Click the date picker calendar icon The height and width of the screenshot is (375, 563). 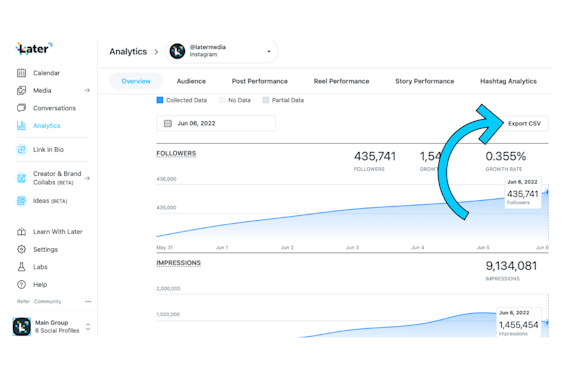click(168, 124)
